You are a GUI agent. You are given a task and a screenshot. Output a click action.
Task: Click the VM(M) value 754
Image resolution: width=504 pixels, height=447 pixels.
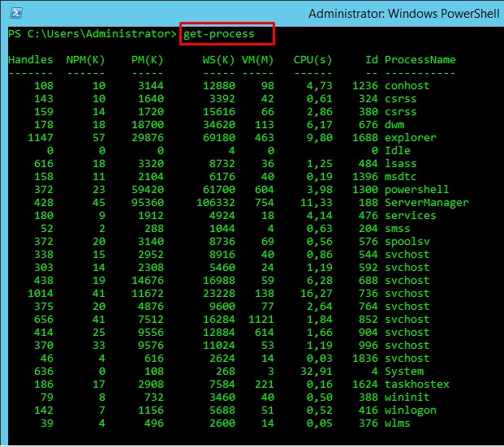pos(265,203)
